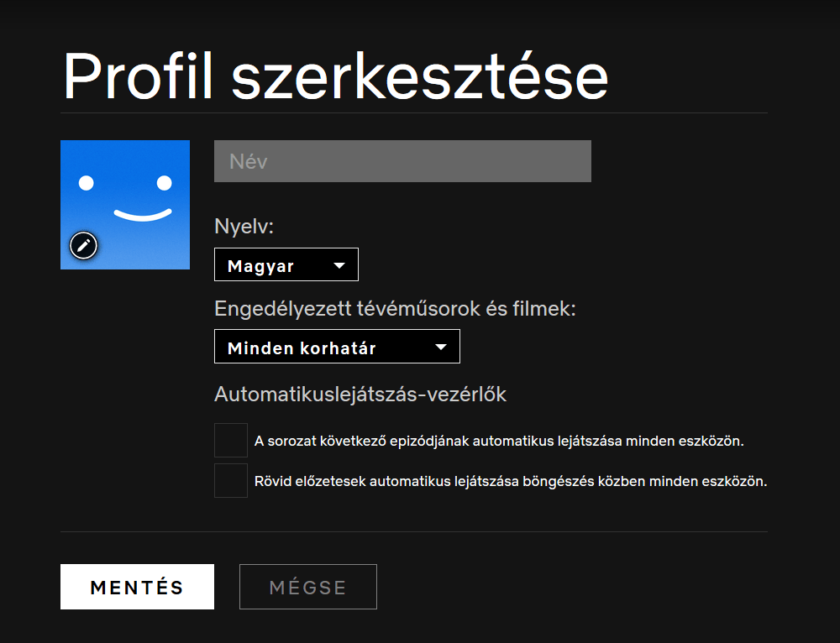Click the Nyelv label
Image resolution: width=840 pixels, height=643 pixels.
click(x=244, y=227)
